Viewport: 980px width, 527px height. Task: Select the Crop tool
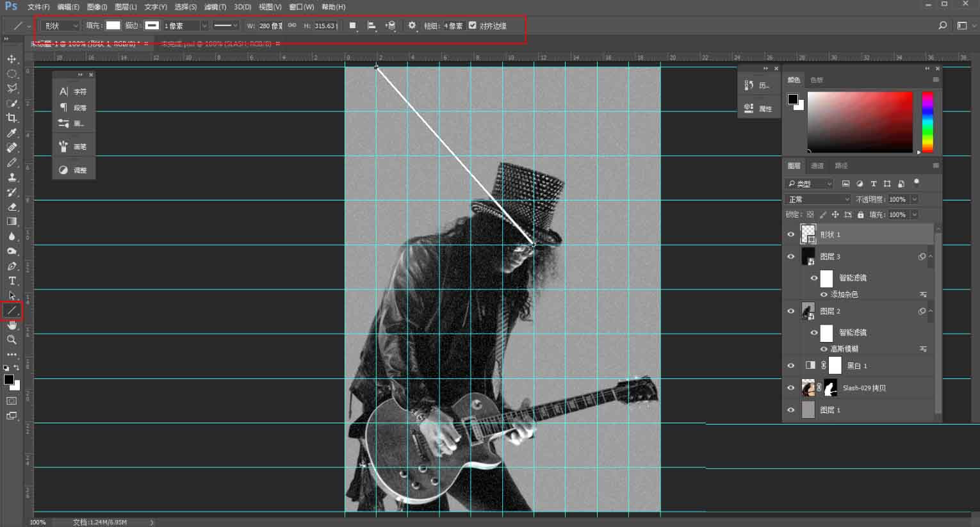point(12,118)
